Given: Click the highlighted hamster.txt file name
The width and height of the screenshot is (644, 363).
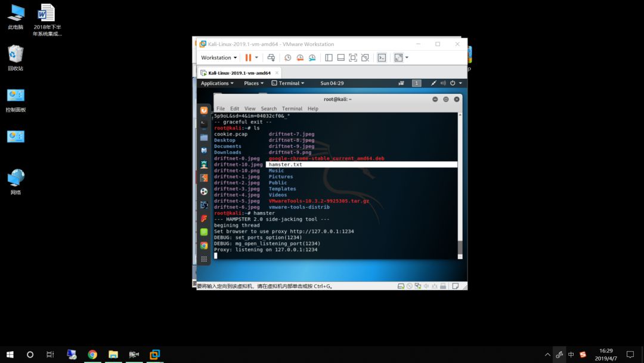Looking at the screenshot, I should tap(286, 164).
